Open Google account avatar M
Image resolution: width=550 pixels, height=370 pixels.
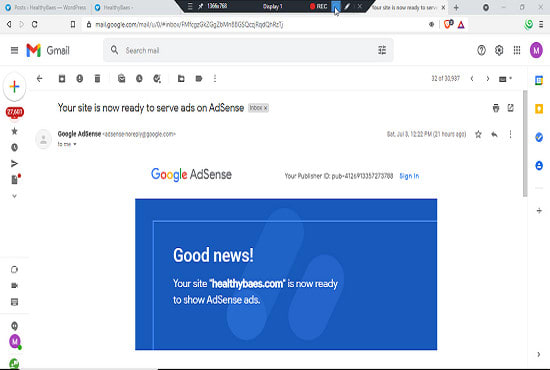[x=536, y=51]
